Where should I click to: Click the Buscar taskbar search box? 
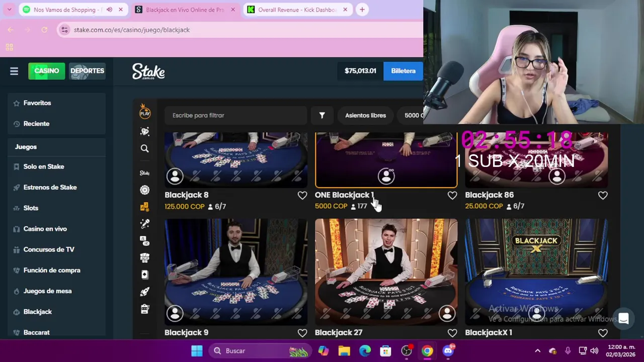point(261,351)
